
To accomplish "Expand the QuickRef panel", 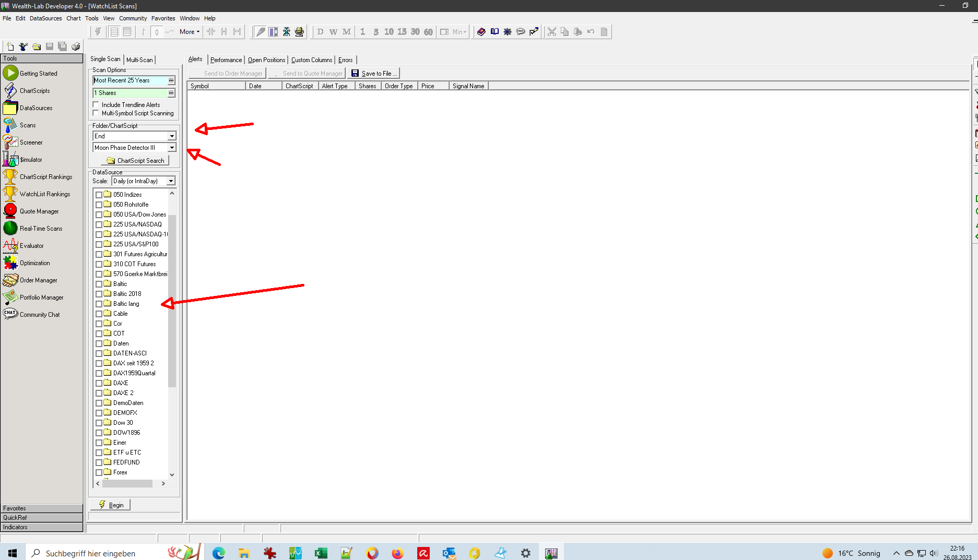I will 42,518.
